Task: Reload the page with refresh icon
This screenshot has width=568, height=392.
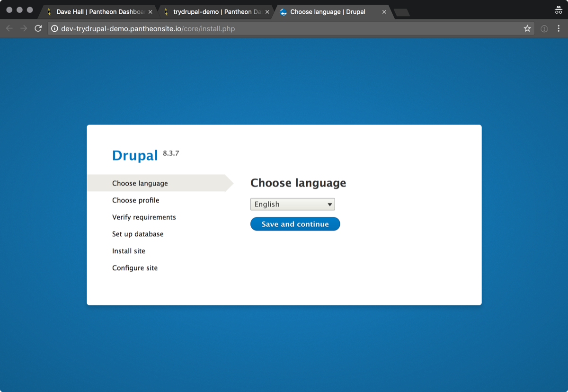Action: coord(38,29)
